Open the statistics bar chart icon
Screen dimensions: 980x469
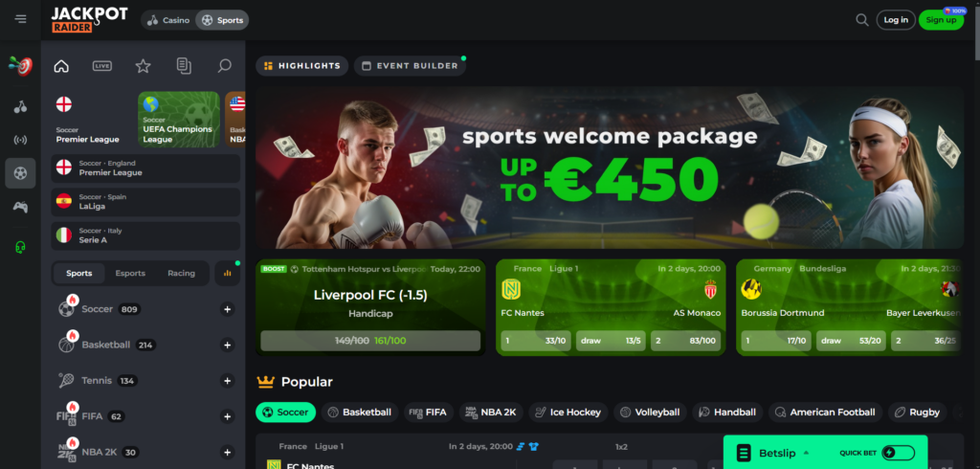click(x=228, y=274)
